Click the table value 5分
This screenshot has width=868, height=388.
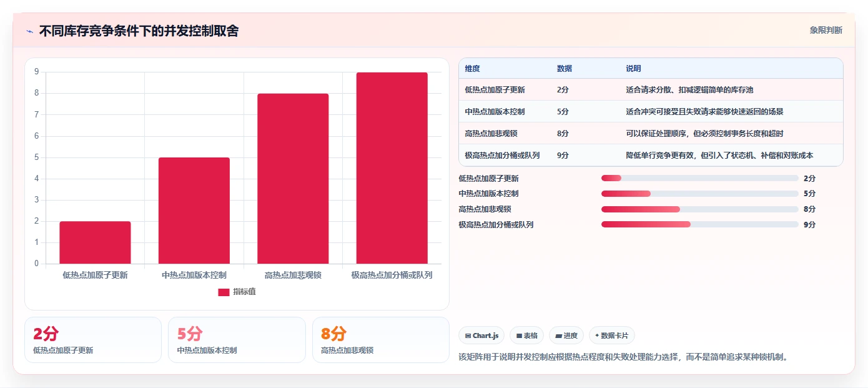pos(563,112)
